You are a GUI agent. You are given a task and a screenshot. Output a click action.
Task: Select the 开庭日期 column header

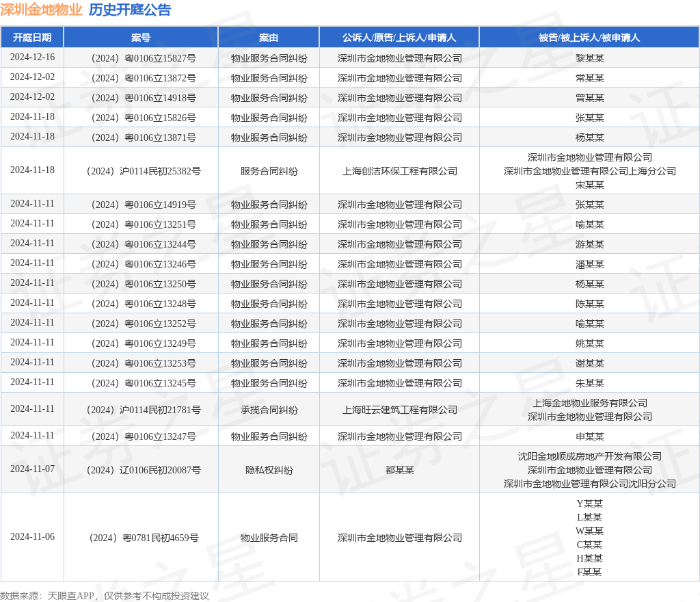pyautogui.click(x=32, y=38)
